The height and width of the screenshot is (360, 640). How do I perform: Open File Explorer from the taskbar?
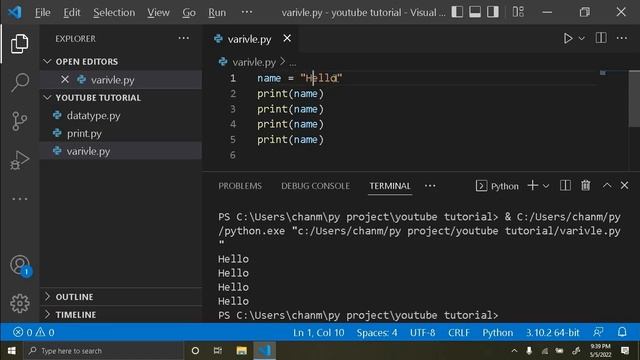click(241, 351)
